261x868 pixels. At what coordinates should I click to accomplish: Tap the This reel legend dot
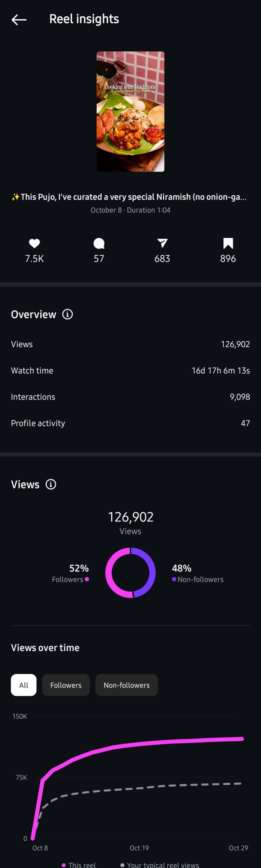point(64,865)
